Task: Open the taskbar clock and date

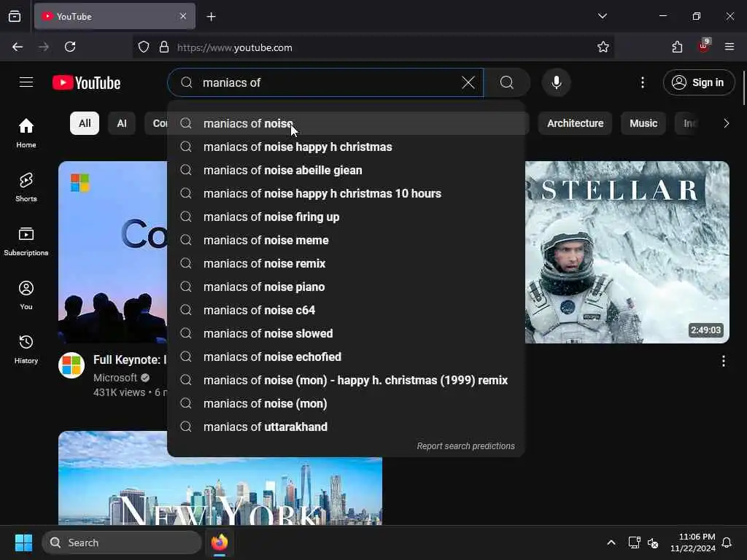Action: click(x=693, y=542)
